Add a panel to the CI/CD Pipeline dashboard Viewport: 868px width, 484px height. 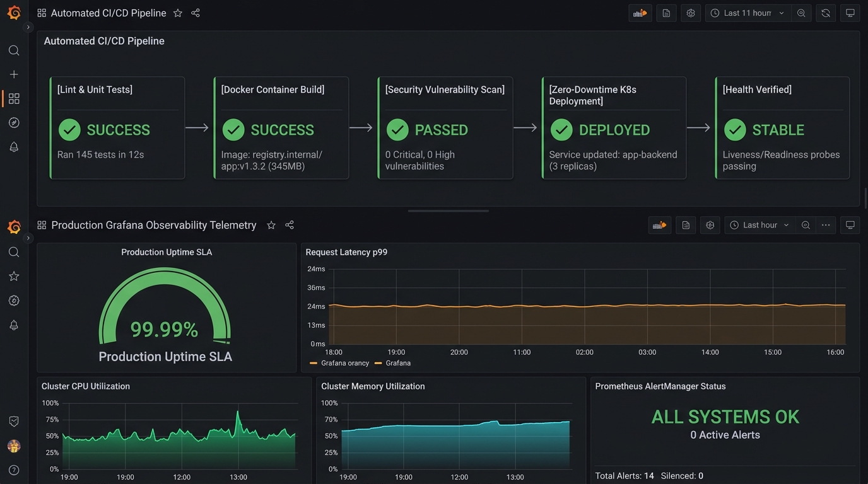[x=640, y=13]
